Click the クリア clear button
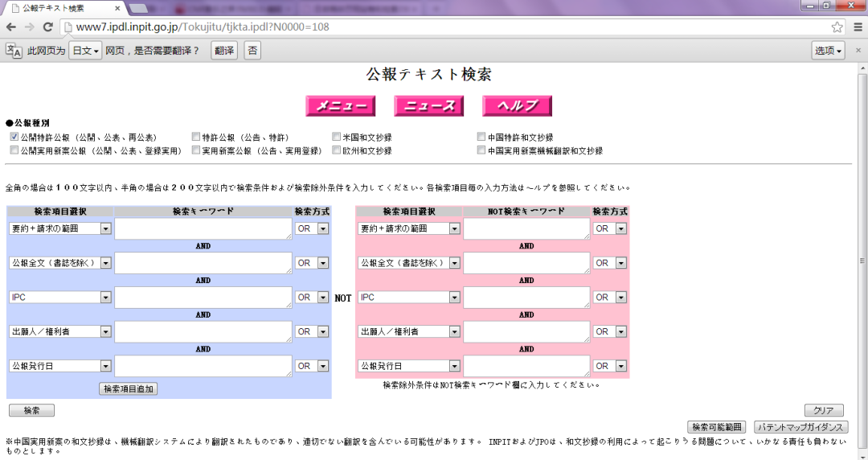The image size is (868, 460). click(824, 410)
